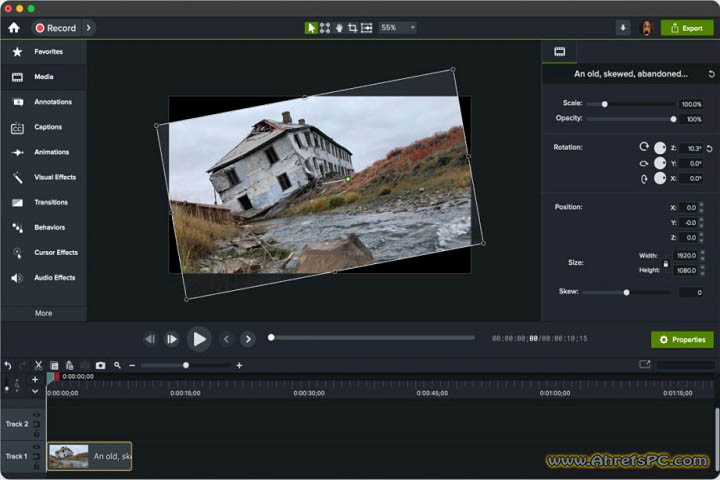
Task: Click the Height 1080.0 field
Action: click(686, 271)
